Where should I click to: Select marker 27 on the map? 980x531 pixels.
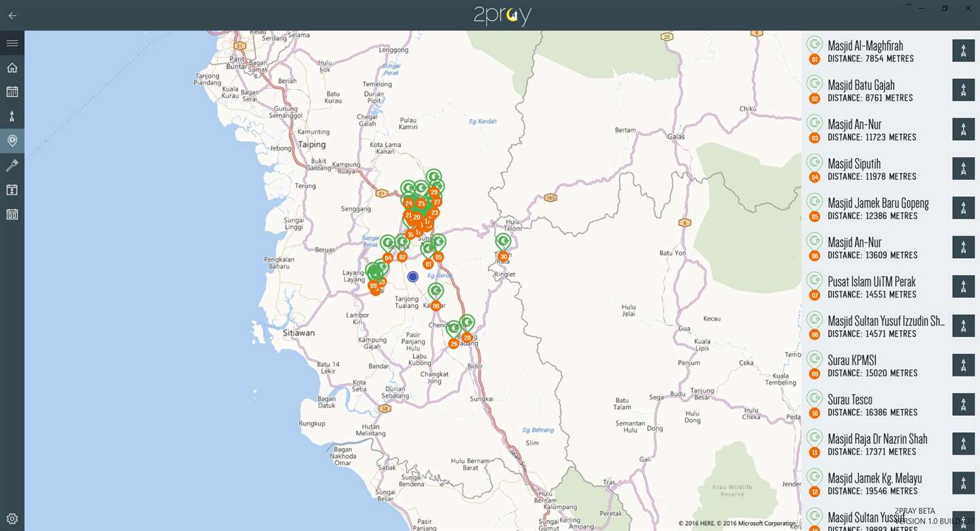[x=437, y=202]
